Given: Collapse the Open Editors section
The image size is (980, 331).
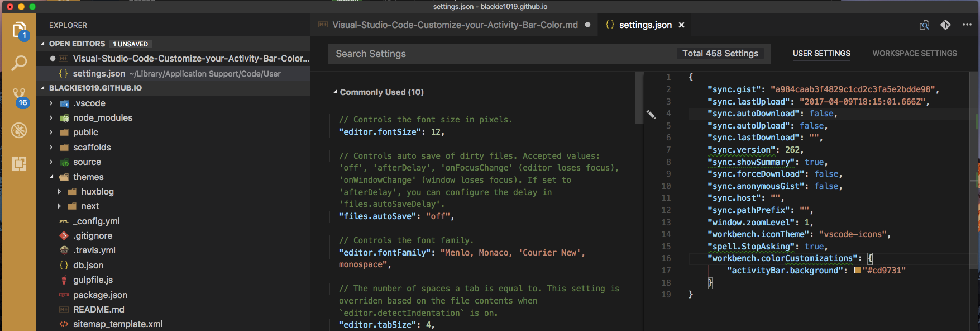Looking at the screenshot, I should coord(43,44).
